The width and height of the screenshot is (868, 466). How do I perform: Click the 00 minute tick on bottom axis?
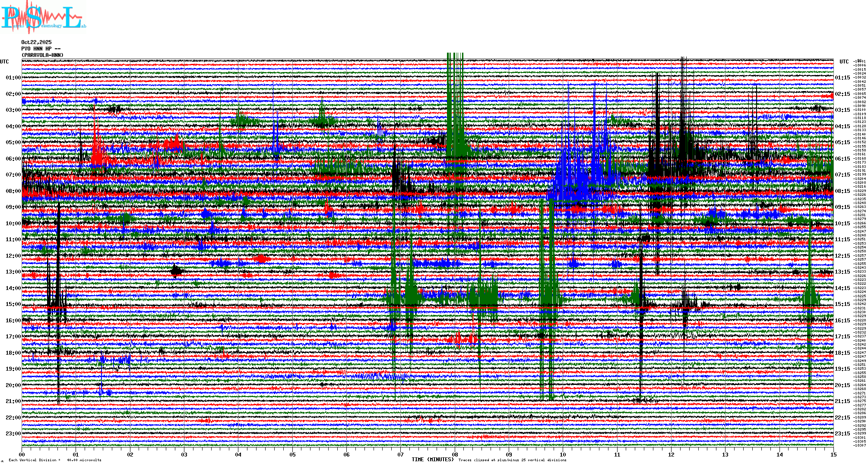pos(22,454)
